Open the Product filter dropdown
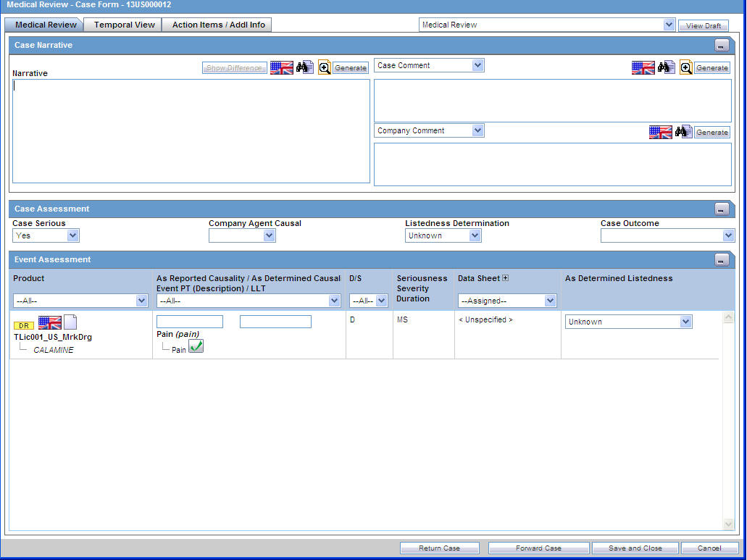This screenshot has width=747, height=560. (141, 301)
